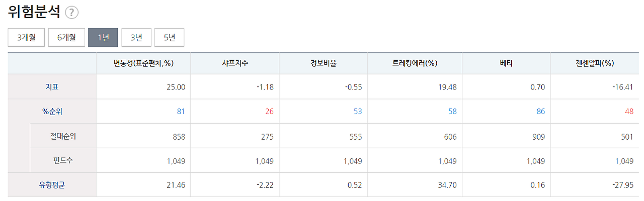
Task: Click the 샤프지수 column header
Action: click(235, 63)
